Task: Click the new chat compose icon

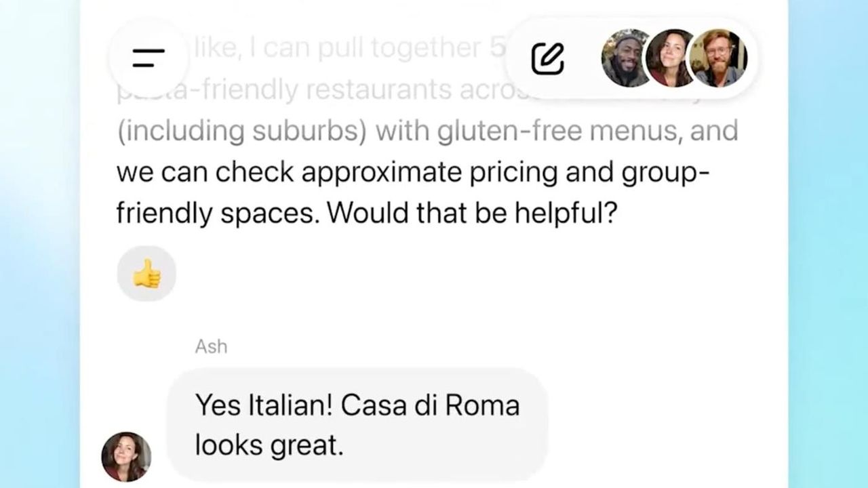Action: point(547,58)
